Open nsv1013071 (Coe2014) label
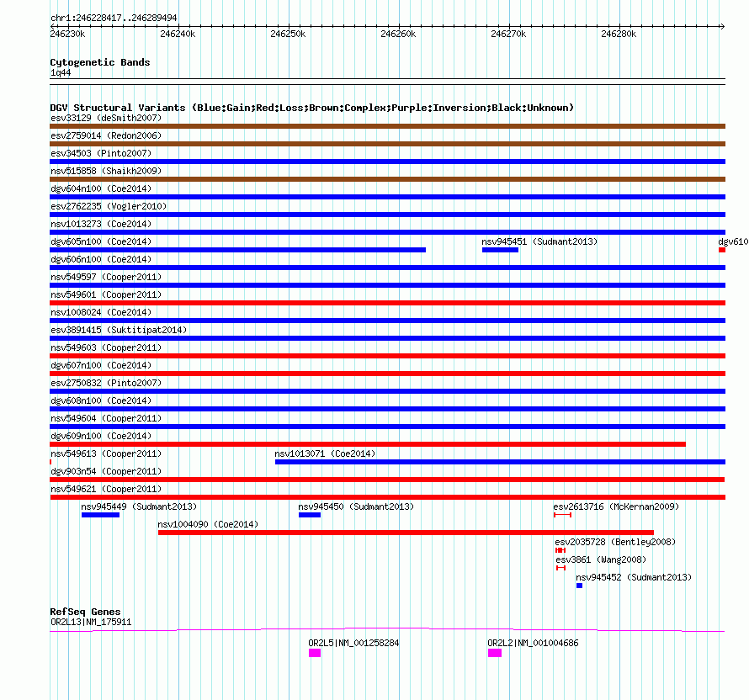The image size is (749, 700). point(325,453)
